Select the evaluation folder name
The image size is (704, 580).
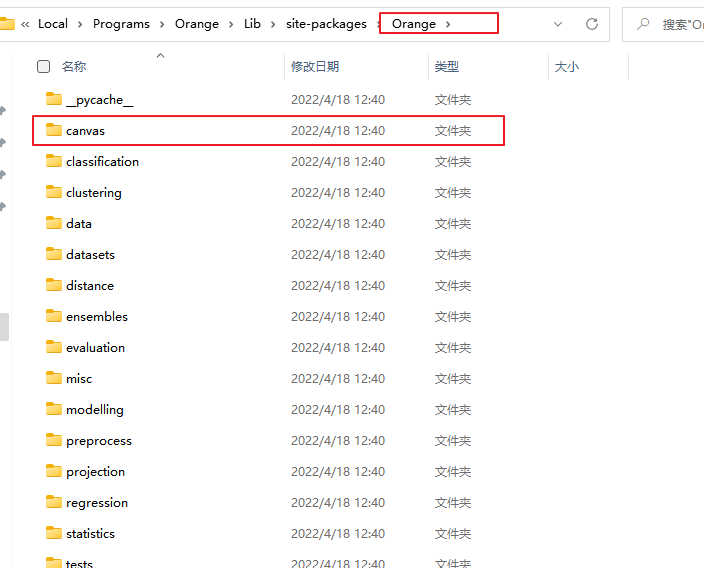(95, 347)
